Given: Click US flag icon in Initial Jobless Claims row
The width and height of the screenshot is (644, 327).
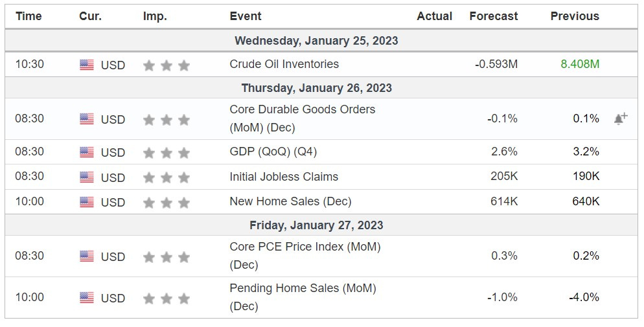Looking at the screenshot, I should pyautogui.click(x=87, y=177).
